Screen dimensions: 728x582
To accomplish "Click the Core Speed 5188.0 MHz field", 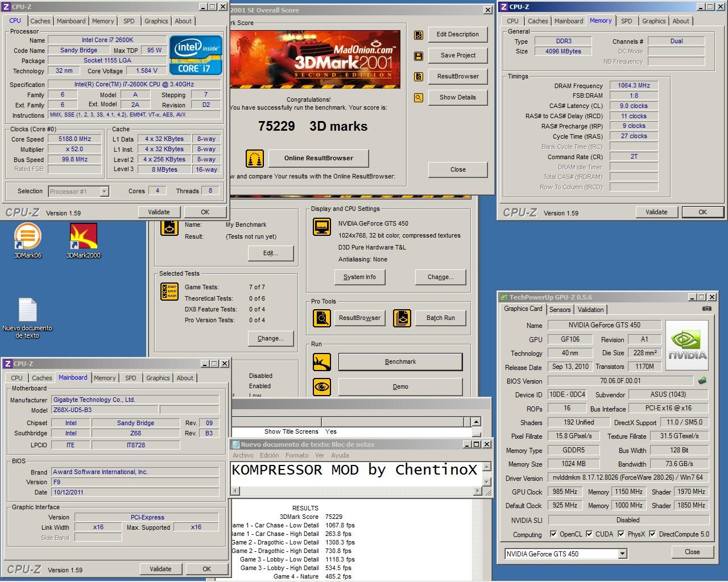I will pyautogui.click(x=75, y=139).
